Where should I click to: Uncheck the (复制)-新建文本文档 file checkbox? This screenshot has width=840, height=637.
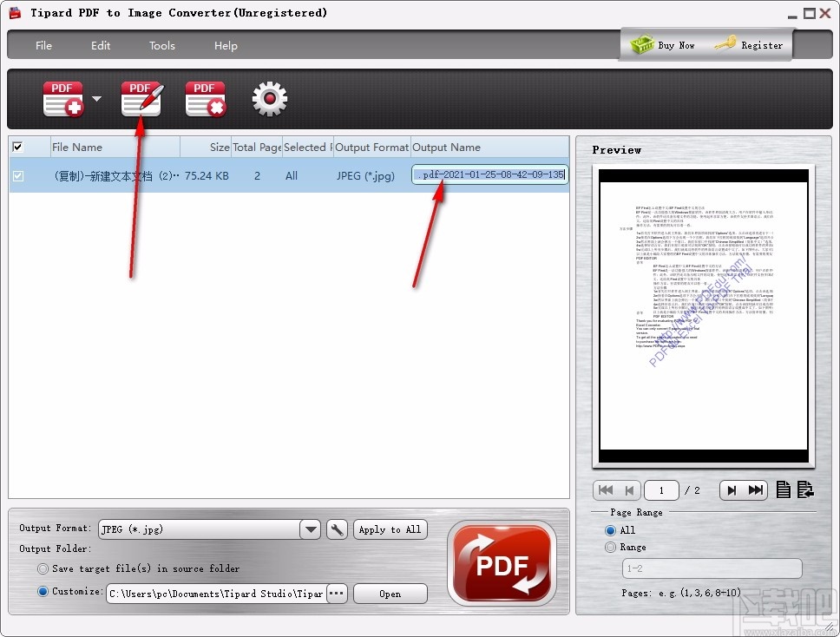coord(17,175)
